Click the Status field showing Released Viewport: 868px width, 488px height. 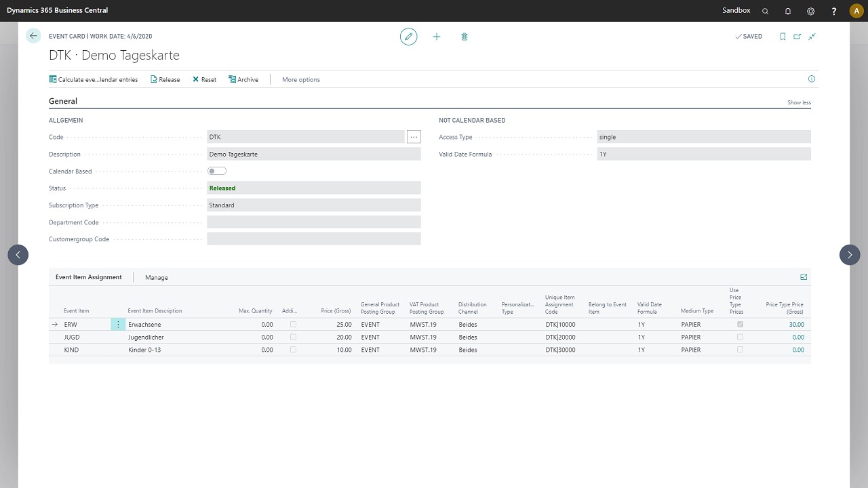(x=314, y=188)
